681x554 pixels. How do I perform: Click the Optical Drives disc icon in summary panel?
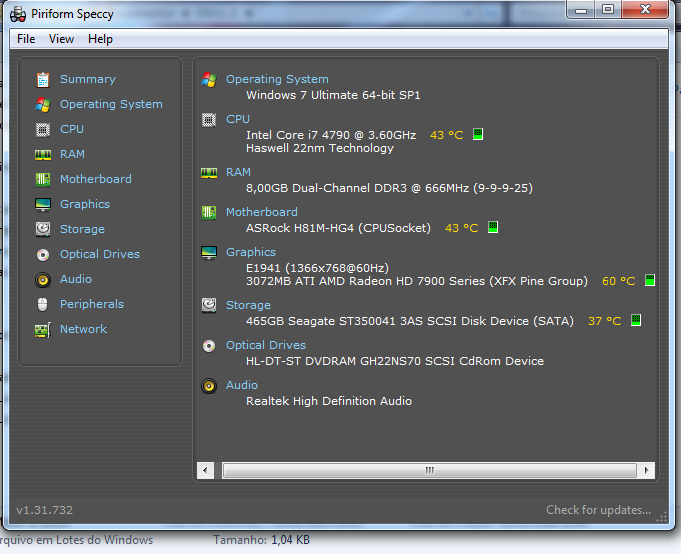209,346
